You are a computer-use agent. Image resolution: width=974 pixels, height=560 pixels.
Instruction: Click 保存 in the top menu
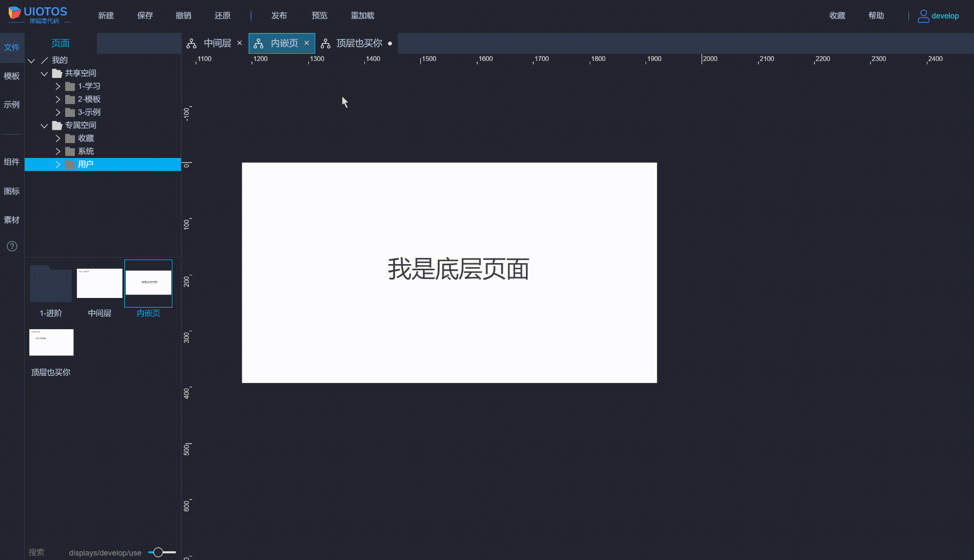pyautogui.click(x=145, y=16)
